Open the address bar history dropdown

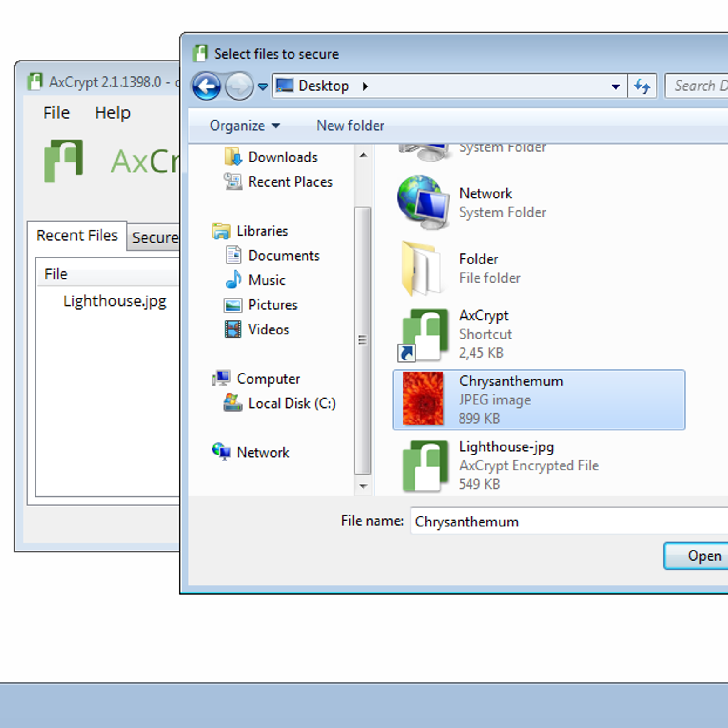(x=616, y=86)
